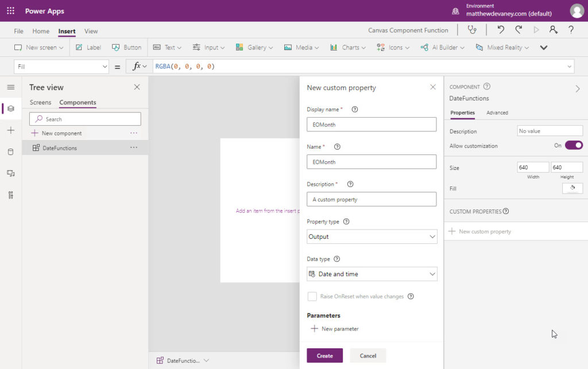
Task: Open the Property type Output dropdown
Action: tap(372, 237)
